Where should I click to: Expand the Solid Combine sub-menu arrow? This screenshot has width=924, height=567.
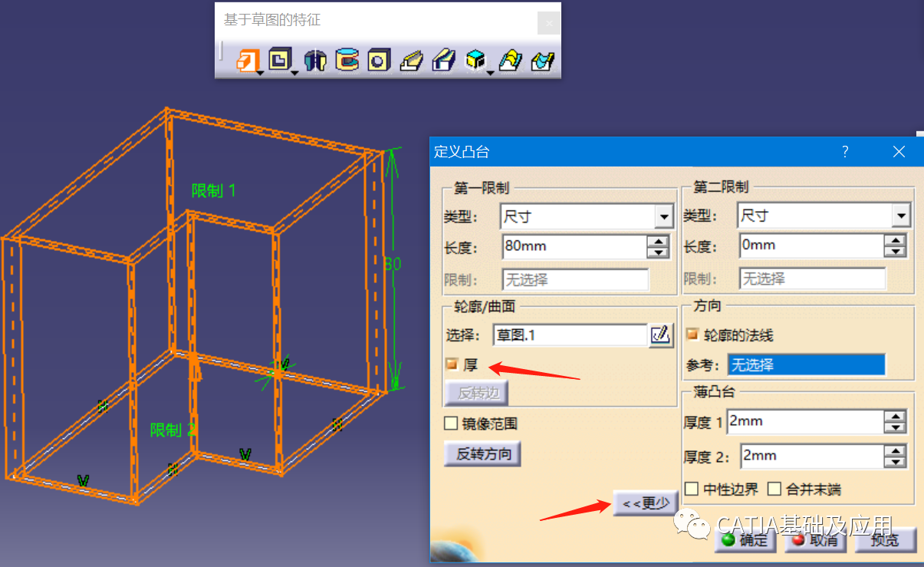pos(490,73)
